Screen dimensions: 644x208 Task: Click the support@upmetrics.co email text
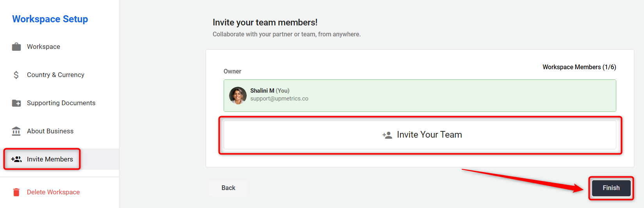tap(279, 99)
